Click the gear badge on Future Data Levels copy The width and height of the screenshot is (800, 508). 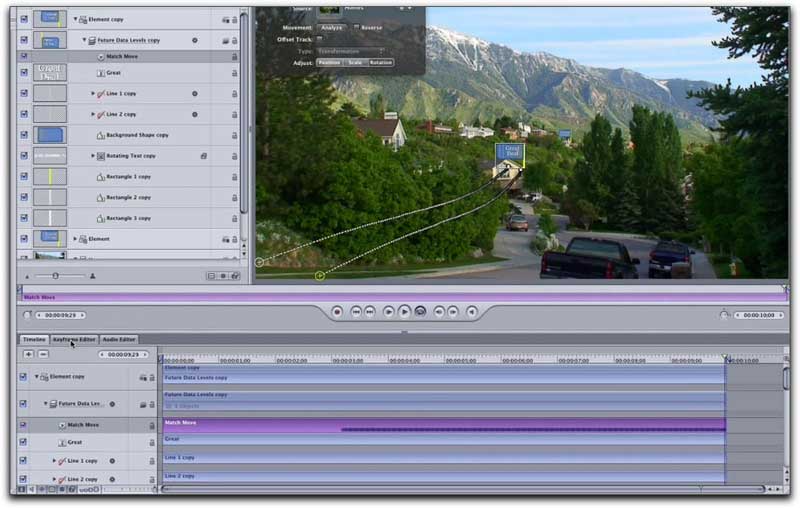click(194, 40)
